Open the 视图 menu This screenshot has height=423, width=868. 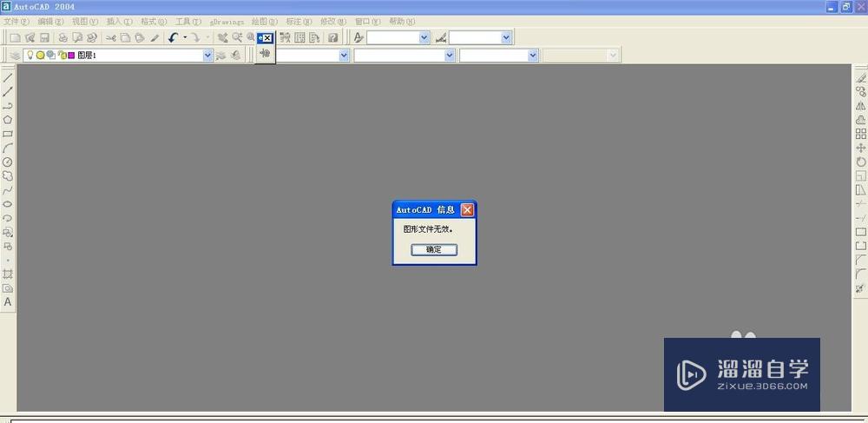pyautogui.click(x=85, y=22)
